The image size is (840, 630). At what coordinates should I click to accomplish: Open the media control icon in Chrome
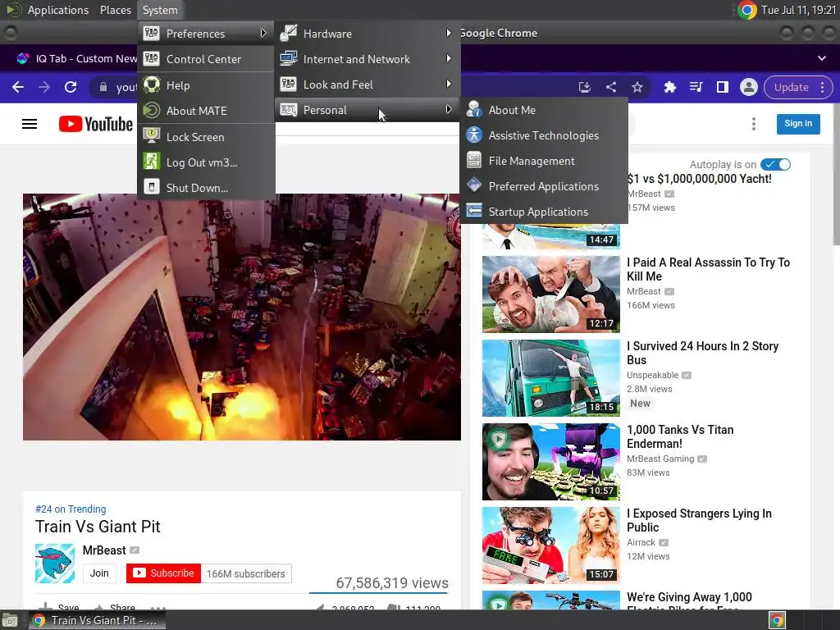click(696, 87)
